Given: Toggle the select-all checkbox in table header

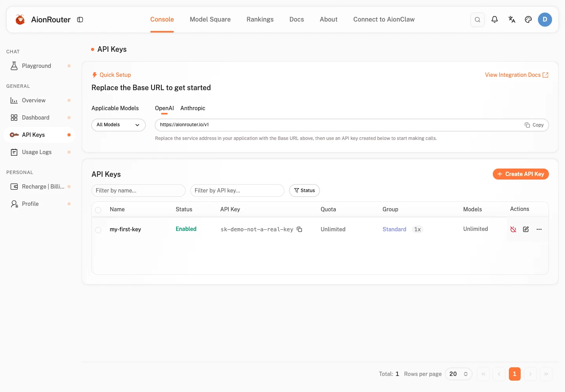Looking at the screenshot, I should coord(98,210).
